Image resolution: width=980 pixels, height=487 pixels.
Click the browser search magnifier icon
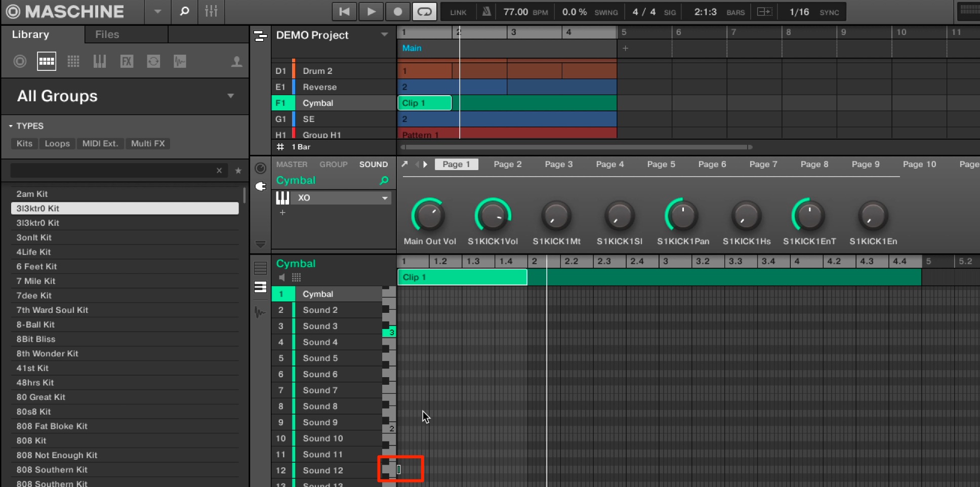(x=185, y=11)
